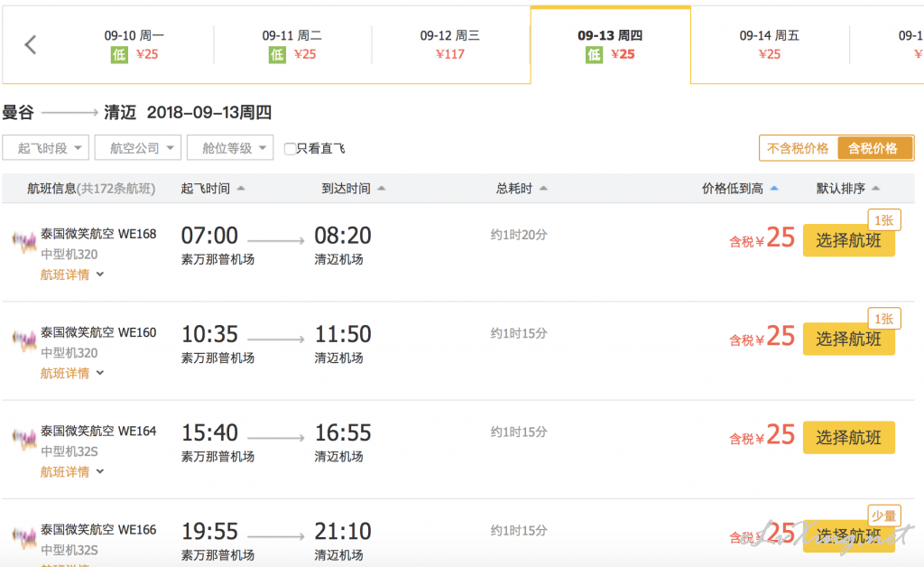This screenshot has height=567, width=924.
Task: Click the previous dates left arrow
Action: (31, 44)
